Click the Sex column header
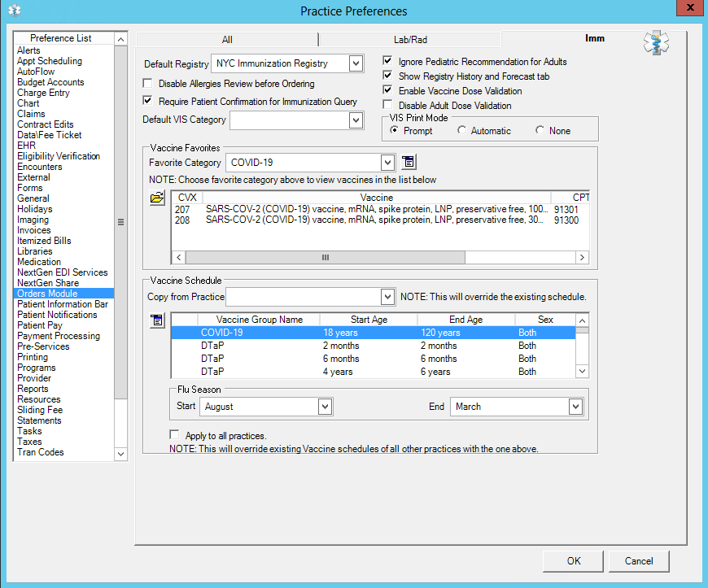The image size is (708, 588). coord(545,320)
